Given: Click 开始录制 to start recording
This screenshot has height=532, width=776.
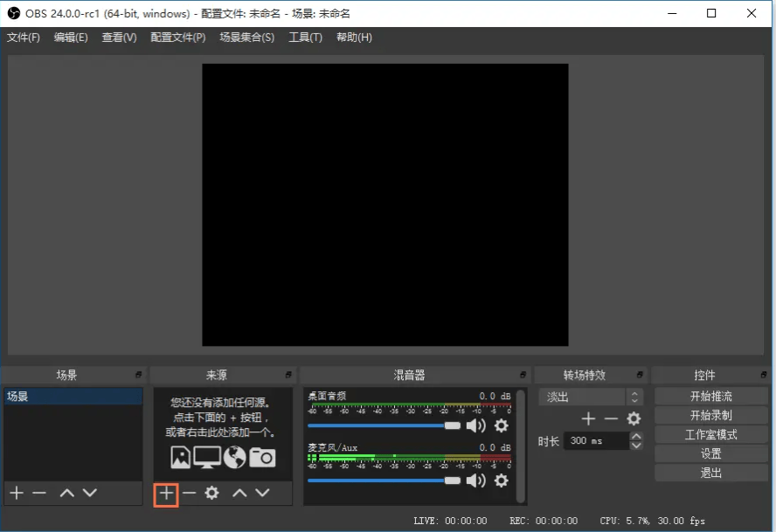Looking at the screenshot, I should point(710,415).
